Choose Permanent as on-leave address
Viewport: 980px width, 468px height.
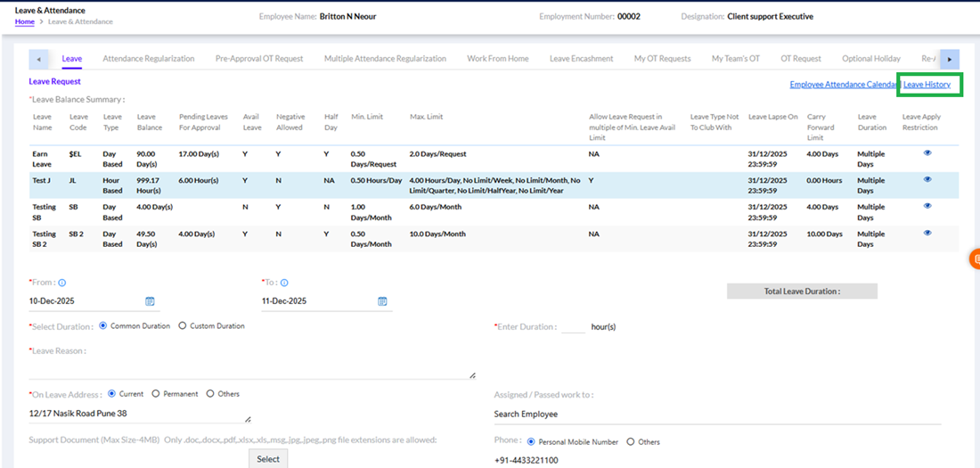tap(156, 394)
